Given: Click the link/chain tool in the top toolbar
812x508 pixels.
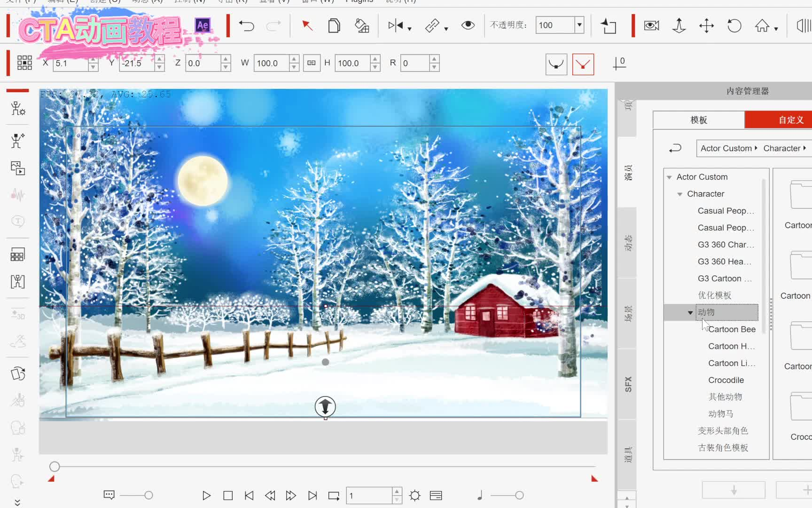Looking at the screenshot, I should tap(431, 26).
